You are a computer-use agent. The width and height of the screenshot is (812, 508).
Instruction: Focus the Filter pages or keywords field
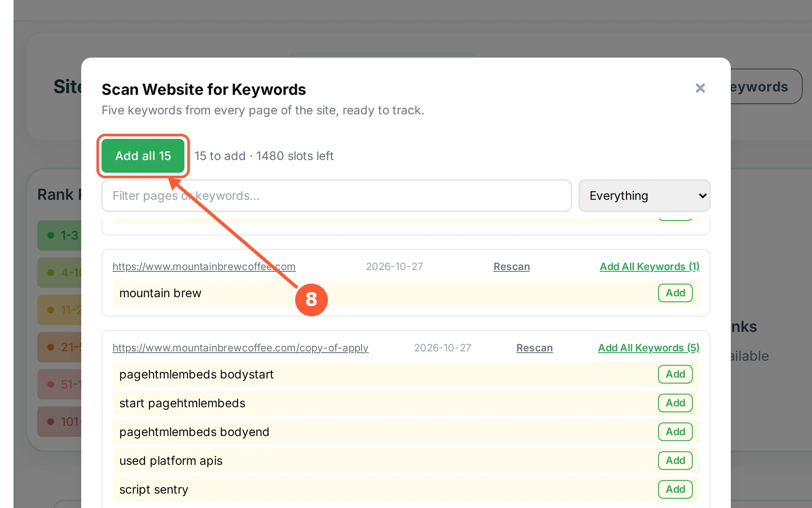click(x=336, y=196)
